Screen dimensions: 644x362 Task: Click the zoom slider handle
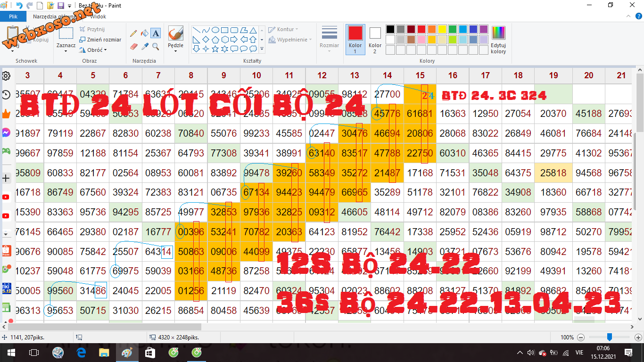click(610, 337)
